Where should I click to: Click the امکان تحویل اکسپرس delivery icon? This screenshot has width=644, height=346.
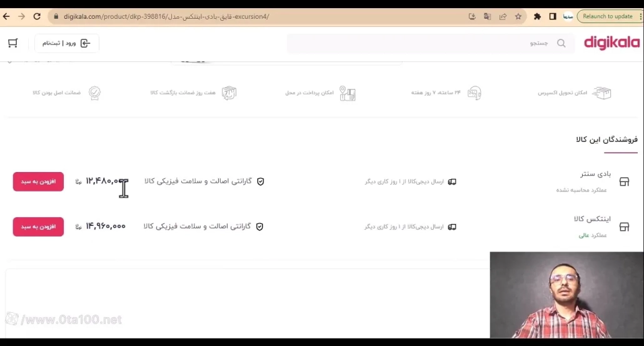tap(602, 93)
